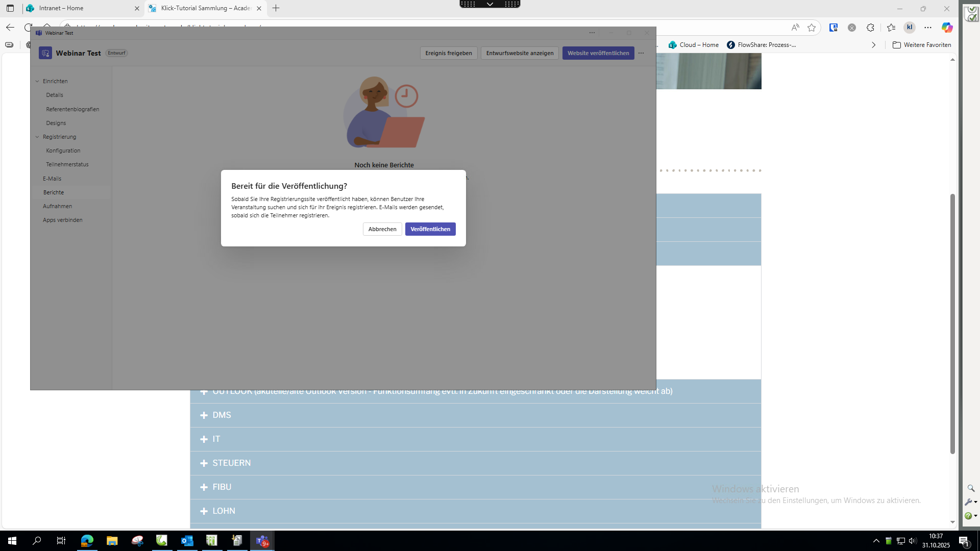Viewport: 980px width, 551px height.
Task: Open Teams from the Windows taskbar
Action: point(262,541)
